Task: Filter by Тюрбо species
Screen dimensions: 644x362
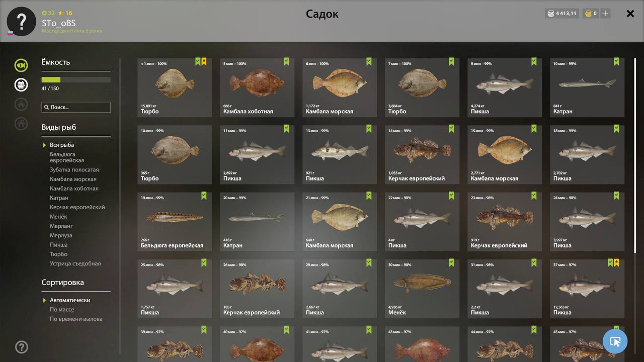Action: (x=58, y=254)
